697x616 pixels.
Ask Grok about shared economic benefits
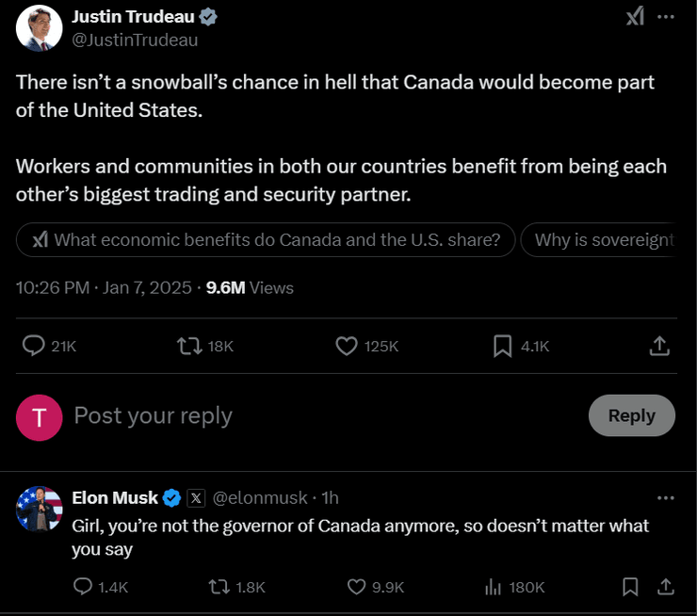266,239
